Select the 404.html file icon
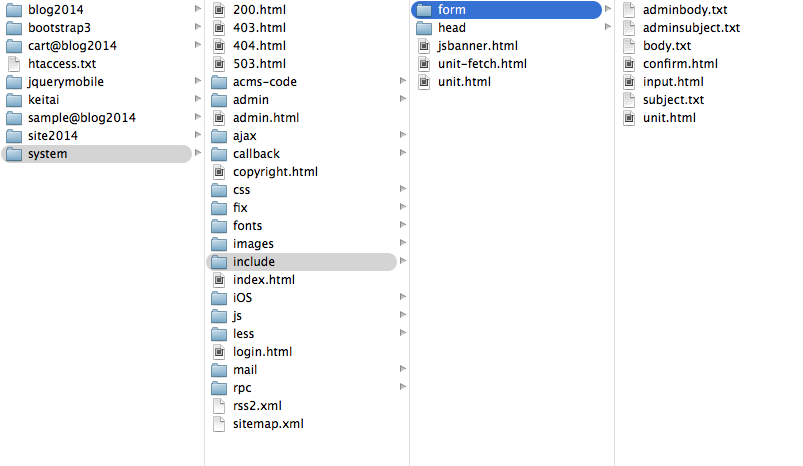This screenshot has width=803, height=466. [219, 46]
